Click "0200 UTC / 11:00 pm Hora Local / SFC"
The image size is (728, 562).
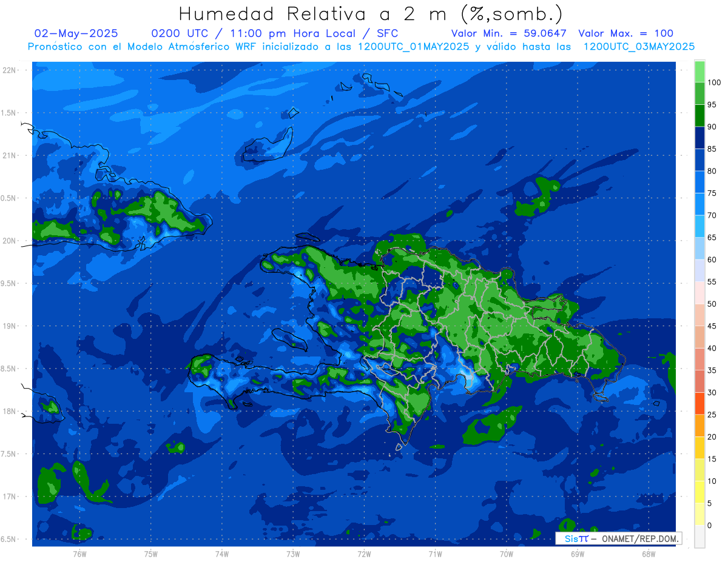click(x=275, y=33)
